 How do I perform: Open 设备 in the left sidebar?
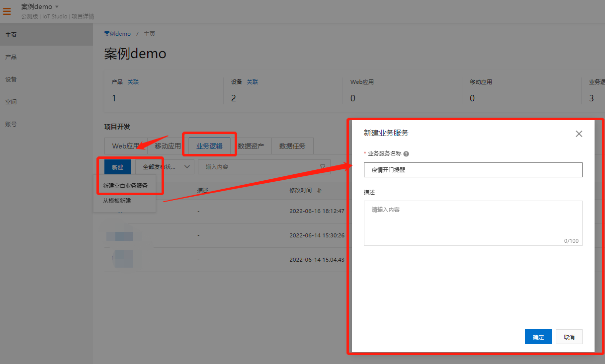click(11, 79)
